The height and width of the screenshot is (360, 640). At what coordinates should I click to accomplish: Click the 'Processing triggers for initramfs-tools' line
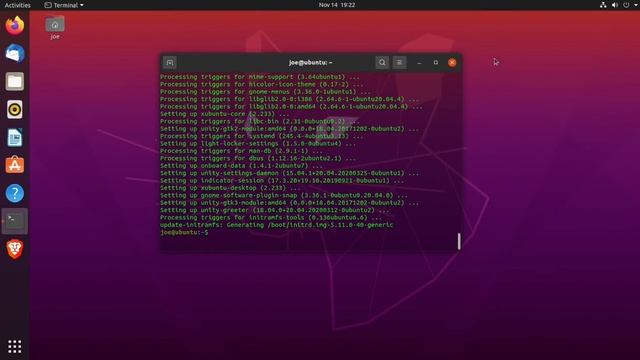[271, 218]
